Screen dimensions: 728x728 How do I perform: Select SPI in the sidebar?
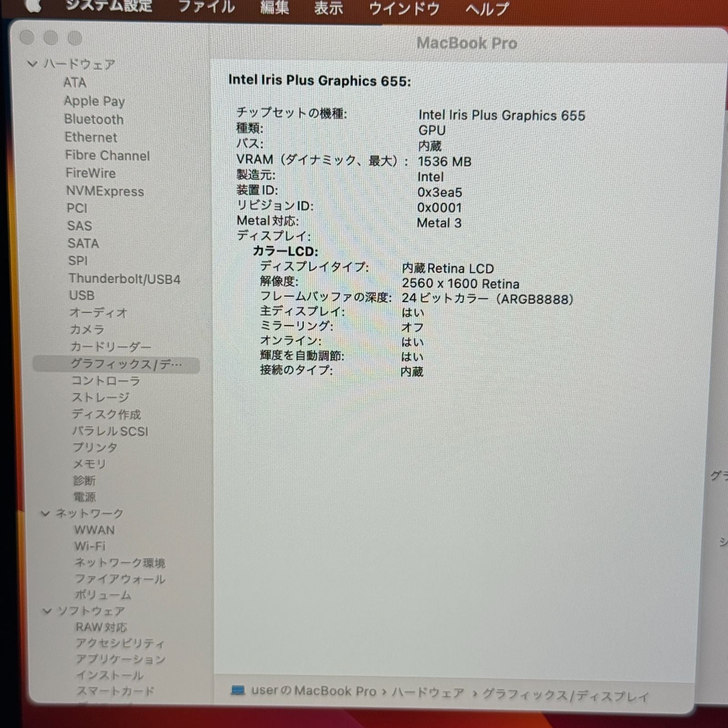(x=78, y=261)
